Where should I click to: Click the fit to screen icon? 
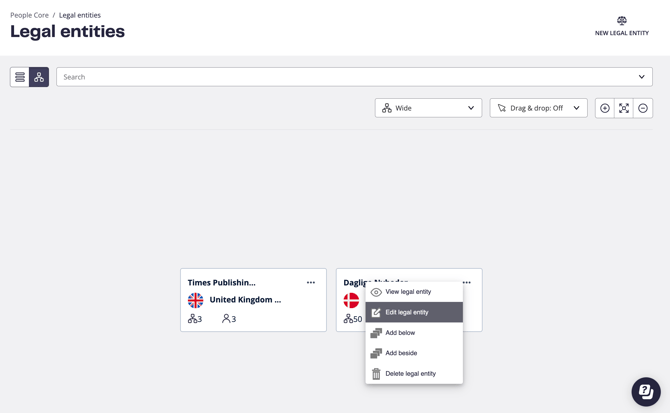624,108
